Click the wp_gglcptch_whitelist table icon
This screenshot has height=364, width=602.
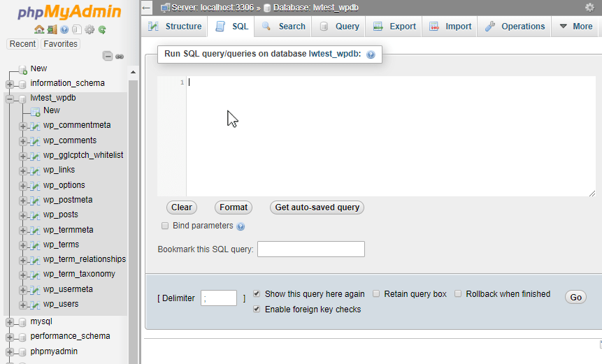pos(35,156)
